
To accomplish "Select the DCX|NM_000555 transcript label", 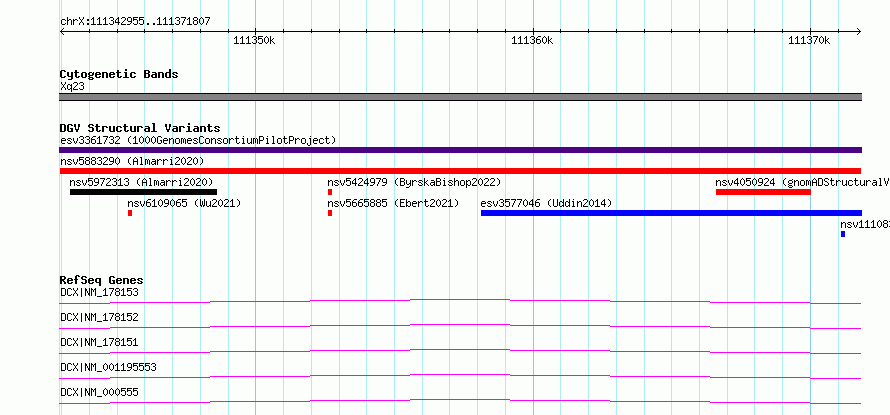I will (99, 392).
